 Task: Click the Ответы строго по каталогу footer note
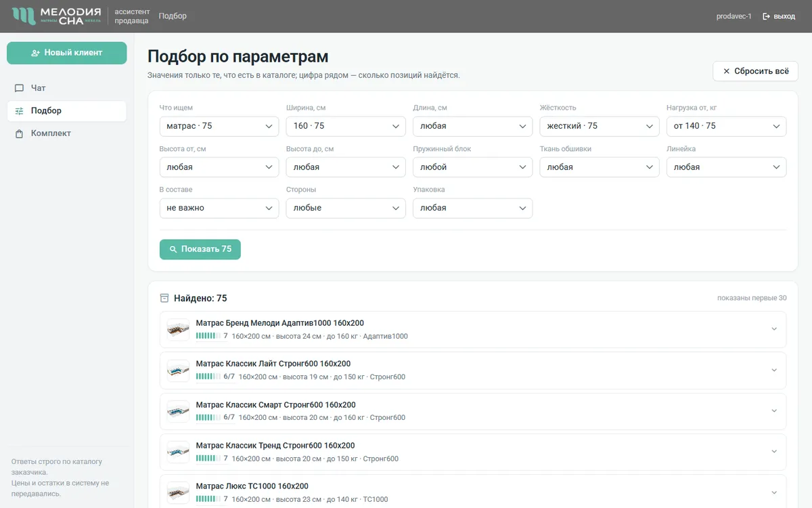point(57,467)
